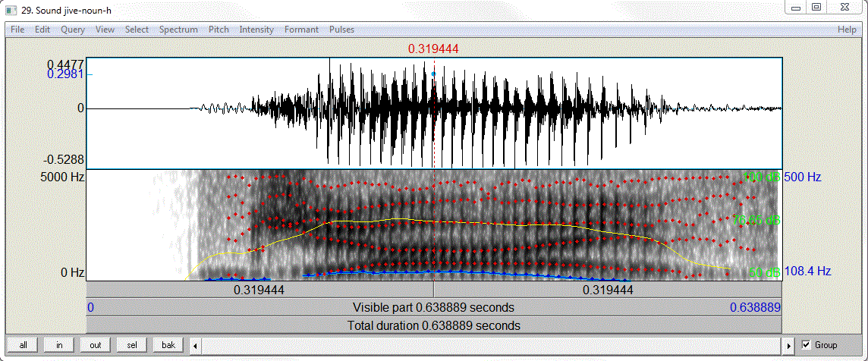Open the Pitch menu

tap(219, 30)
